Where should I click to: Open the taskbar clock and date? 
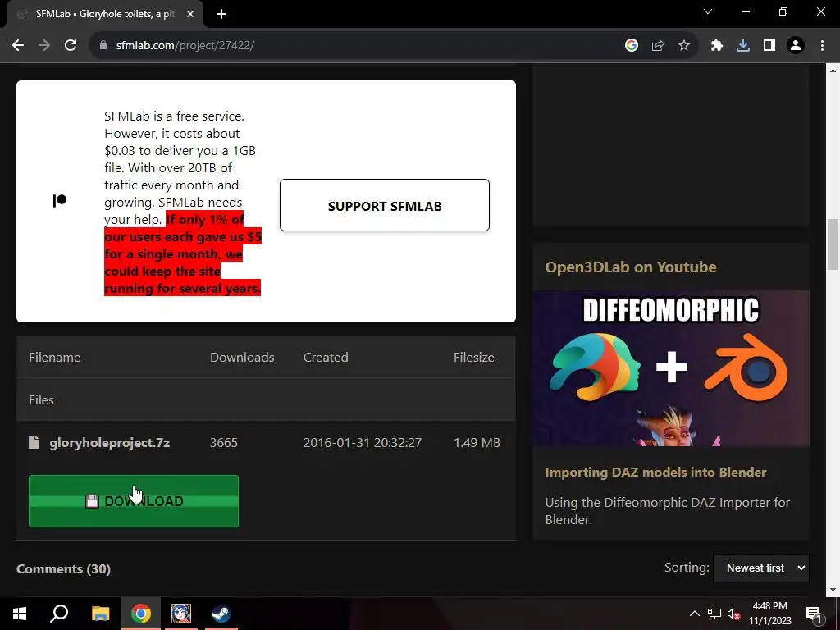click(769, 614)
